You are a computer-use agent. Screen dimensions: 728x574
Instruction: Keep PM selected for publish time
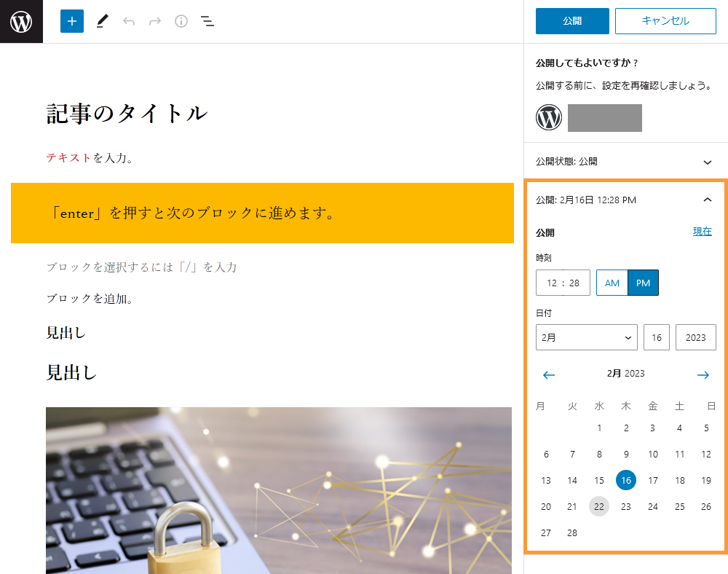point(642,283)
